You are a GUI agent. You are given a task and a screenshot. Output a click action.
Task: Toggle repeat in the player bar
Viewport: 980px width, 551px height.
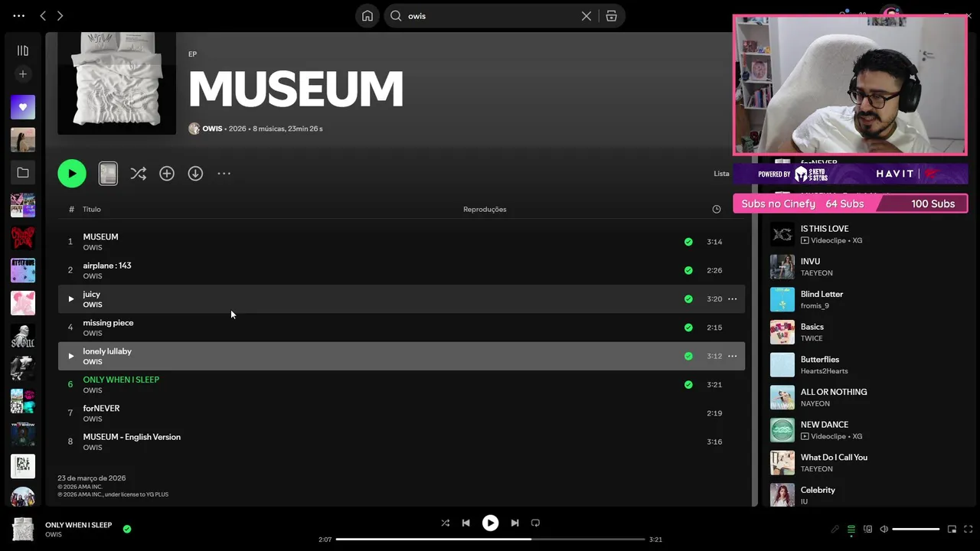535,523
